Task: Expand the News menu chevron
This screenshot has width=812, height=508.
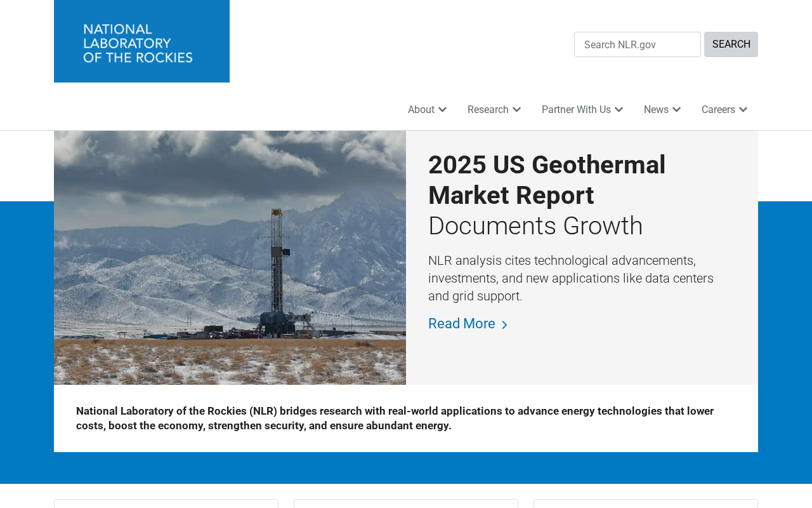Action: (x=677, y=109)
